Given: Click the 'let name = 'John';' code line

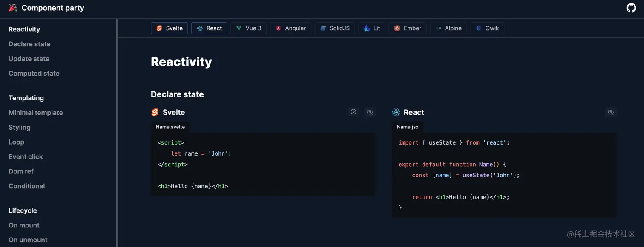Looking at the screenshot, I should pyautogui.click(x=201, y=153).
